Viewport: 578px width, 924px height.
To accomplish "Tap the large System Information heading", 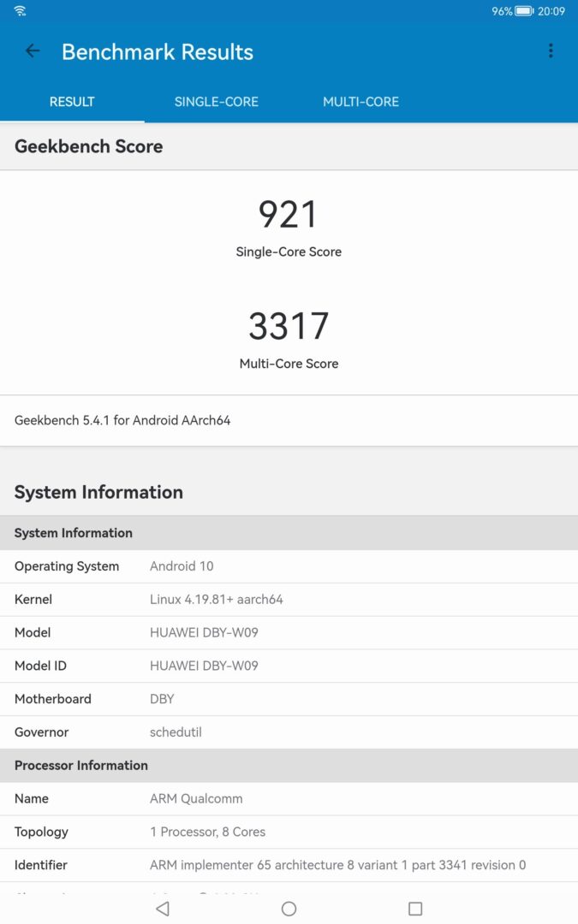I will click(98, 492).
